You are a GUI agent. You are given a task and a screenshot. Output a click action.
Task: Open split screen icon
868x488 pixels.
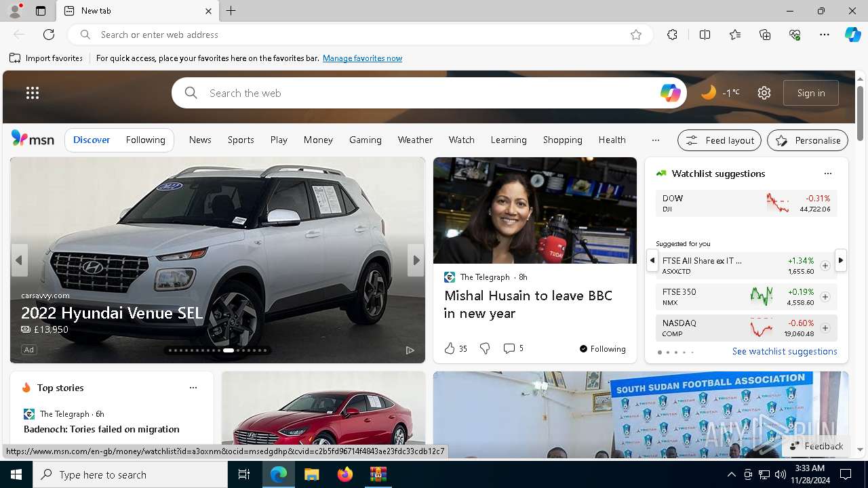[705, 35]
